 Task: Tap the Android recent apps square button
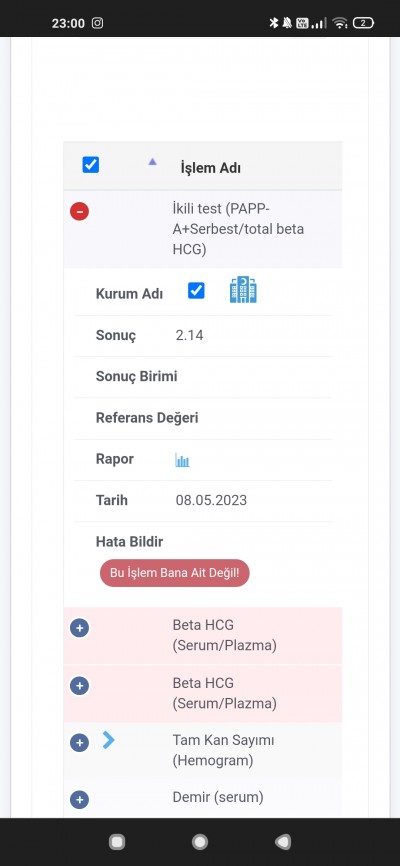coord(117,841)
